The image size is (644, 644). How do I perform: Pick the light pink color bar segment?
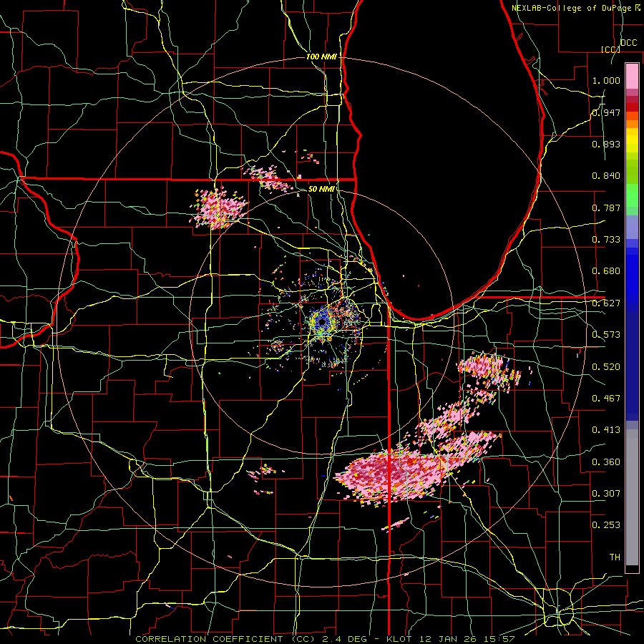[x=632, y=76]
